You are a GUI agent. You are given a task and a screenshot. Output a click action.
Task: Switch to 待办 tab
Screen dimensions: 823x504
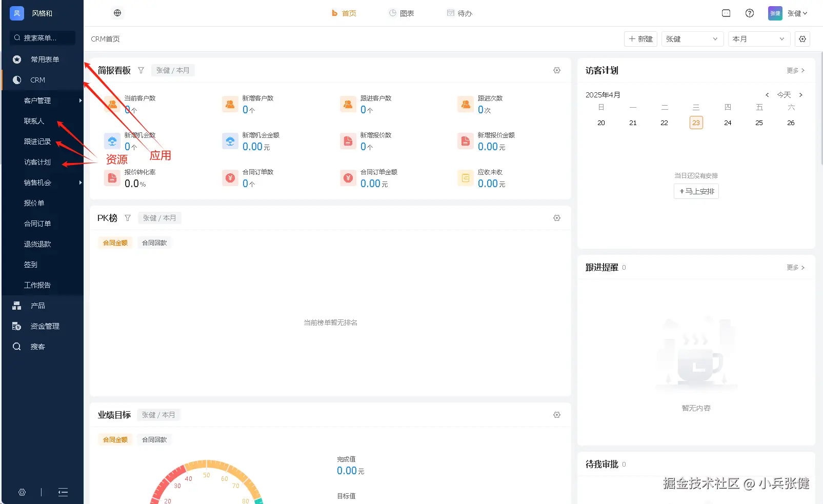coord(459,13)
